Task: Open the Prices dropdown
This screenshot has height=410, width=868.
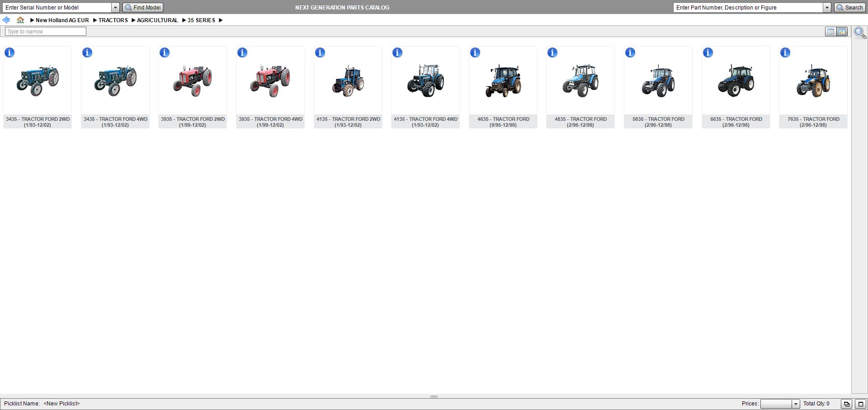Action: tap(796, 404)
